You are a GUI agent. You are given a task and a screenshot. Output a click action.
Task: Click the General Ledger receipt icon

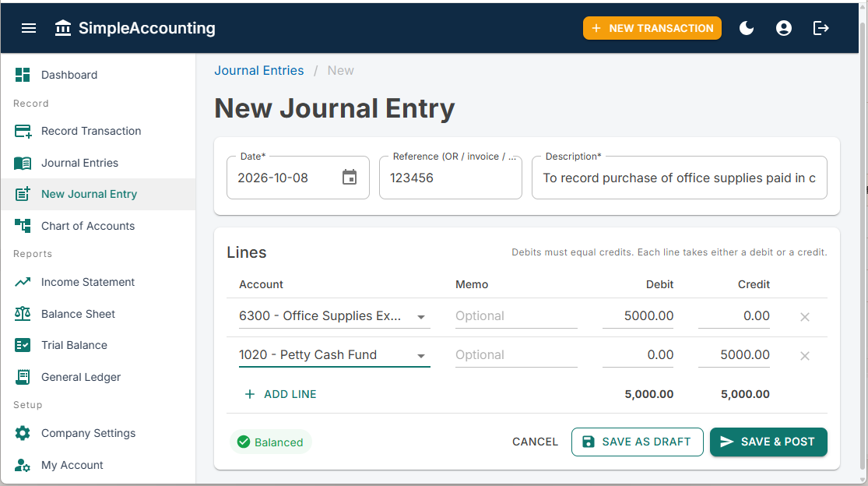click(23, 377)
